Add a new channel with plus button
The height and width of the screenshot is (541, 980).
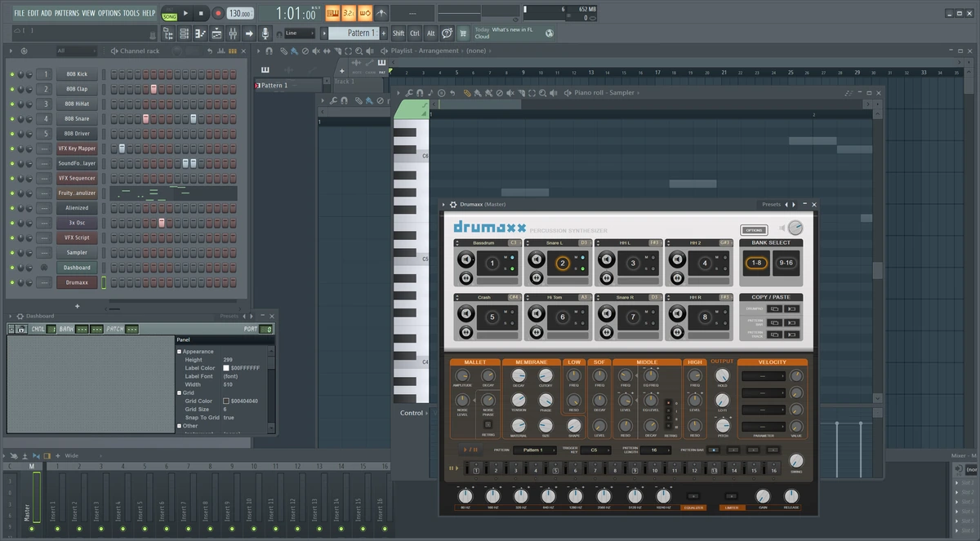tap(78, 306)
